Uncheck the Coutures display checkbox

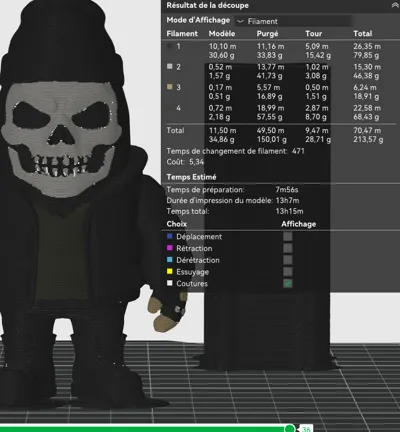pyautogui.click(x=287, y=283)
